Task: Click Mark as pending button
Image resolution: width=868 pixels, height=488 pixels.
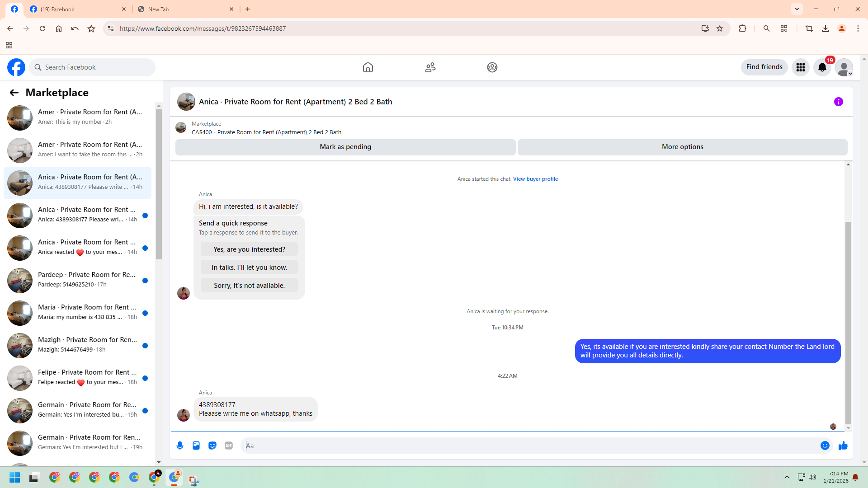Action: [x=345, y=147]
